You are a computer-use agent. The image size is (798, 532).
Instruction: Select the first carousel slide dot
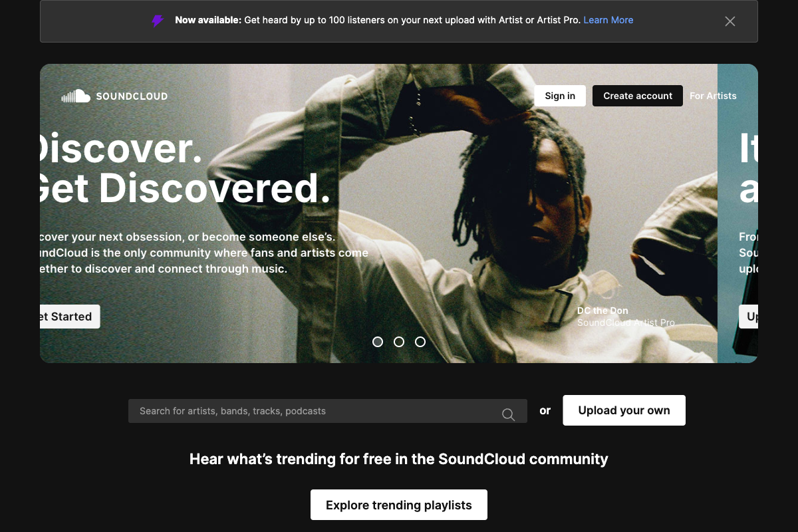click(378, 342)
